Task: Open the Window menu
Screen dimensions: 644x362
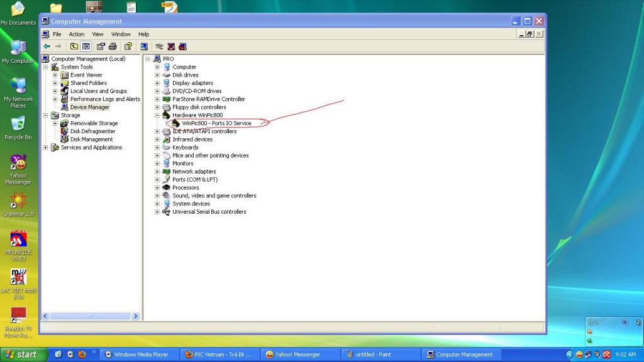Action: pos(121,34)
